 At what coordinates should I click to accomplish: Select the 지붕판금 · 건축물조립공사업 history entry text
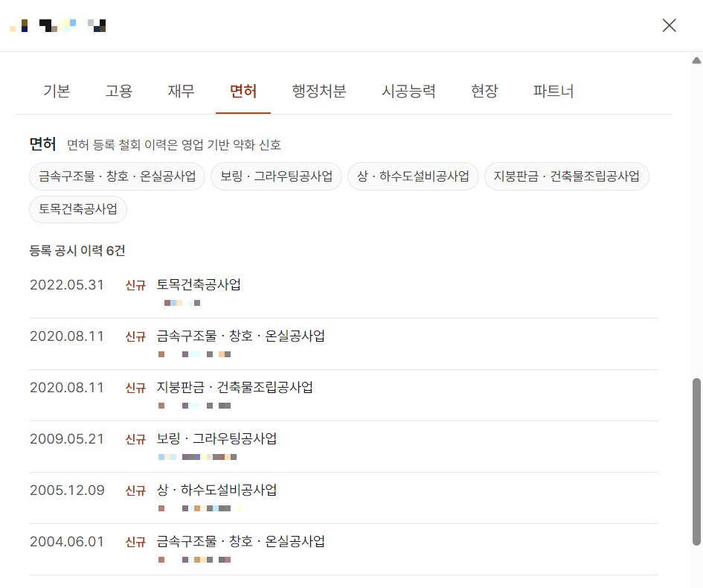(234, 387)
